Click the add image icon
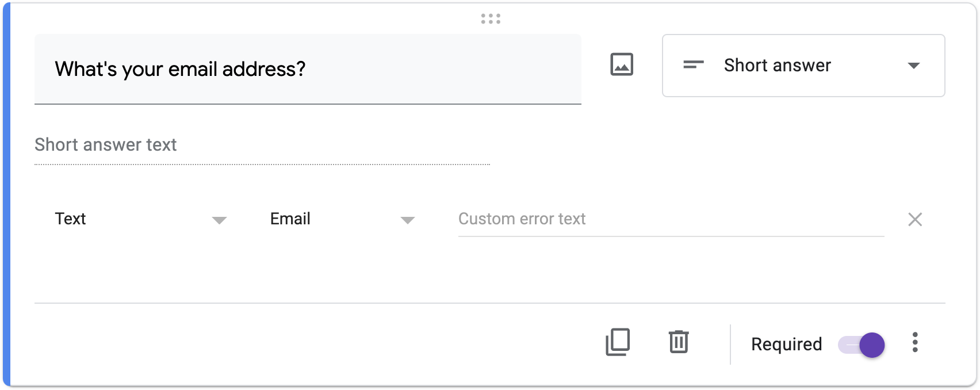The width and height of the screenshot is (980, 390). (622, 64)
